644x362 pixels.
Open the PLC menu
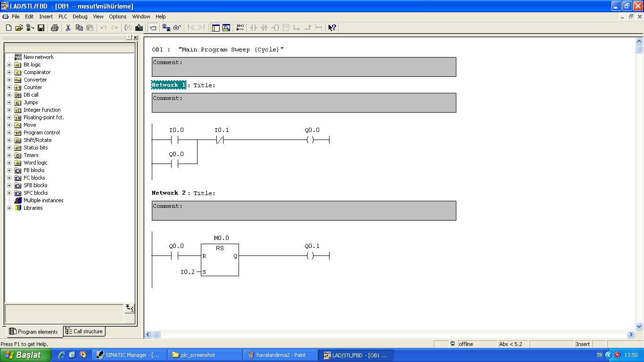63,16
